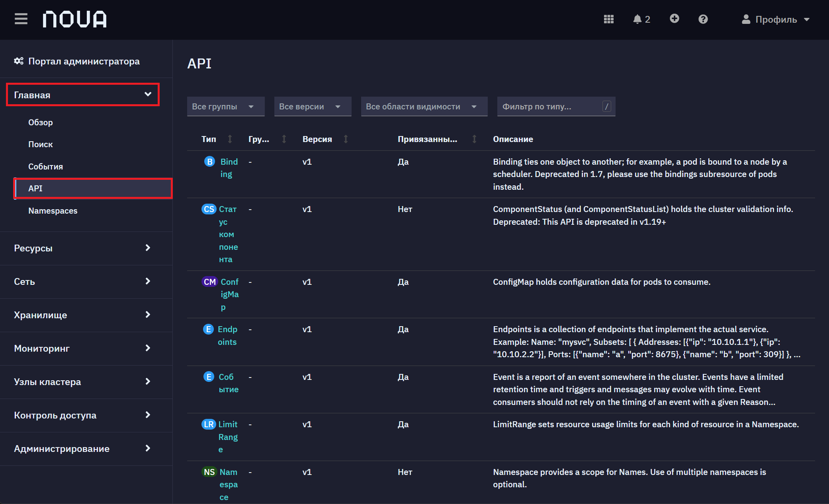Click the E badge for Endpoints
Screen dimensions: 829x504
coord(208,329)
